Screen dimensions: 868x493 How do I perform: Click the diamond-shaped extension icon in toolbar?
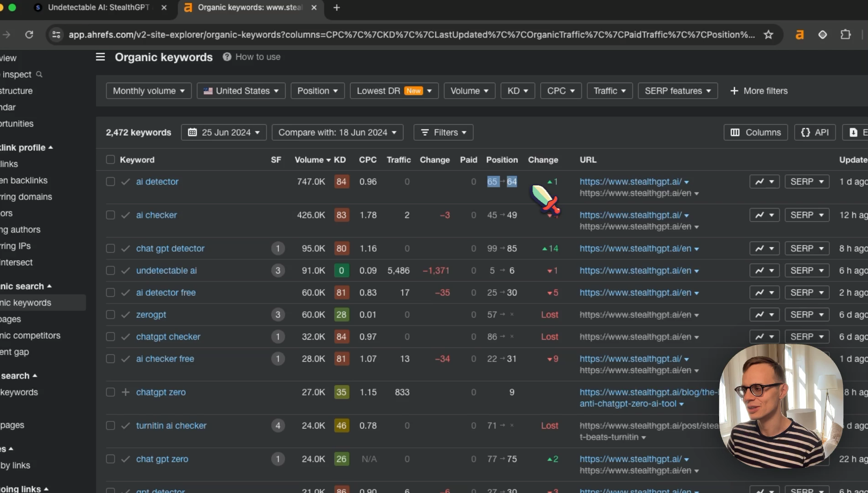tap(822, 35)
